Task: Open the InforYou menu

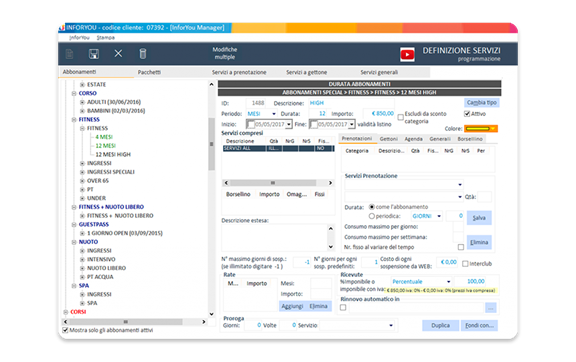Action: (79, 37)
